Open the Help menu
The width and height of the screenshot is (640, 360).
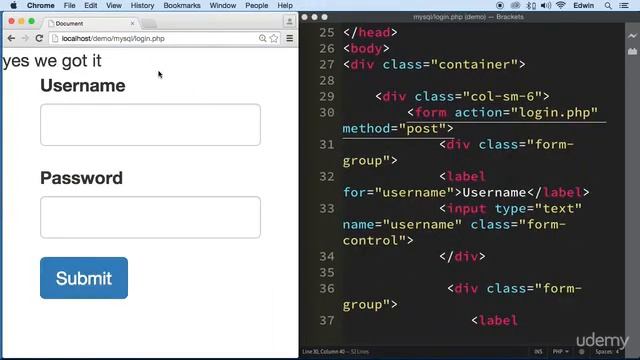[x=285, y=5]
